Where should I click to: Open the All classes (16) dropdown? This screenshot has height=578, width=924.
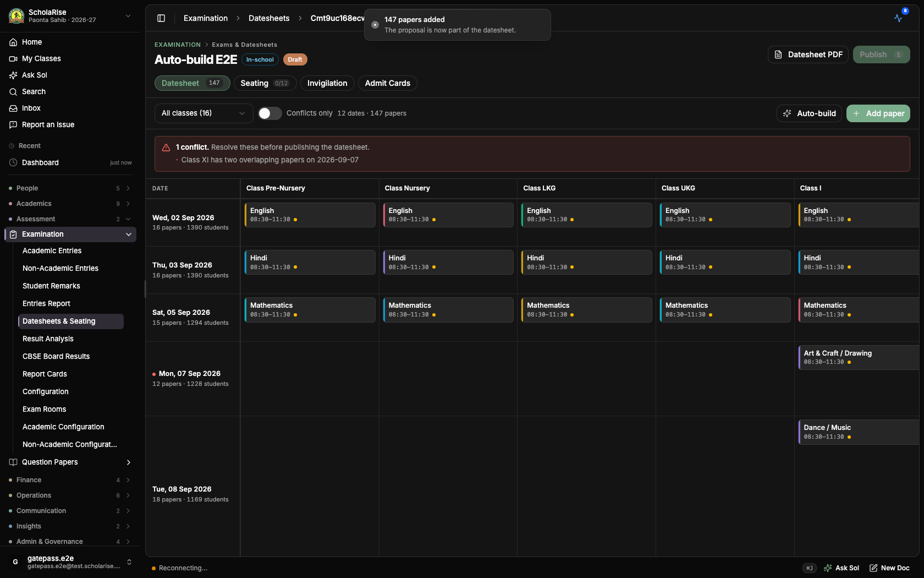(x=204, y=113)
